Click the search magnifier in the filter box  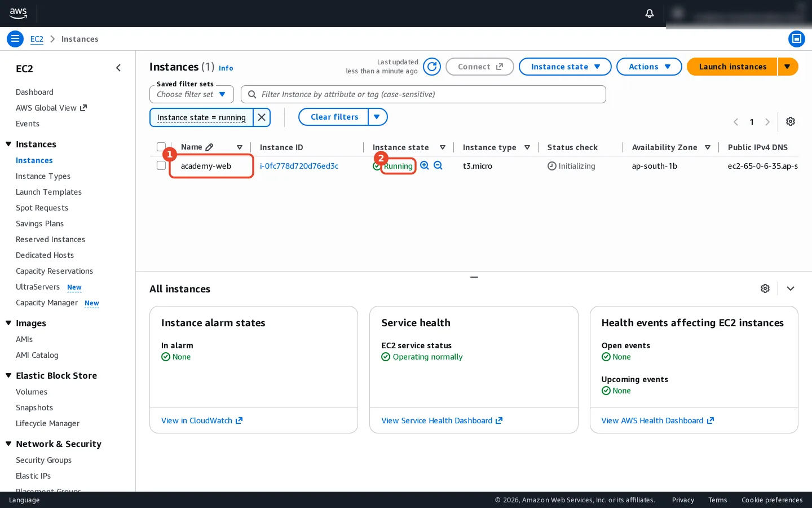point(252,94)
